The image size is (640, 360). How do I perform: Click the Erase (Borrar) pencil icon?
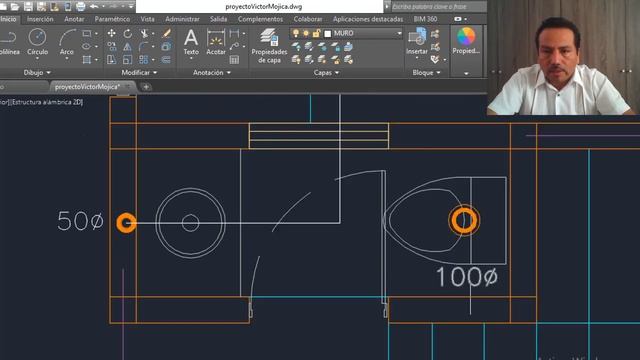click(166, 33)
